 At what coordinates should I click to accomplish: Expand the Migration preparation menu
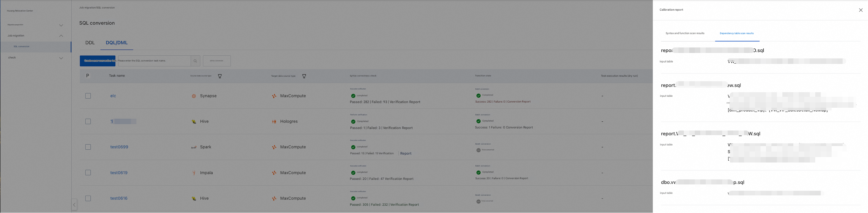coord(61,25)
